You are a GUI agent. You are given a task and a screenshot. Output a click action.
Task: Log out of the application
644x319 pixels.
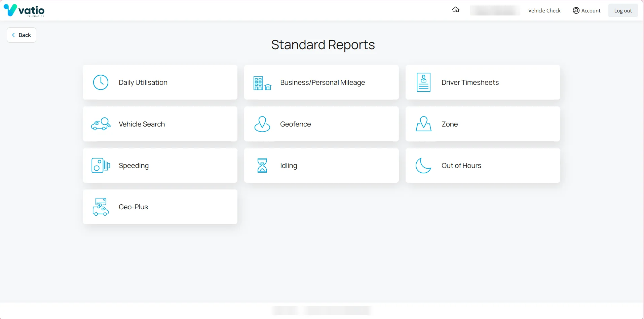click(x=623, y=10)
